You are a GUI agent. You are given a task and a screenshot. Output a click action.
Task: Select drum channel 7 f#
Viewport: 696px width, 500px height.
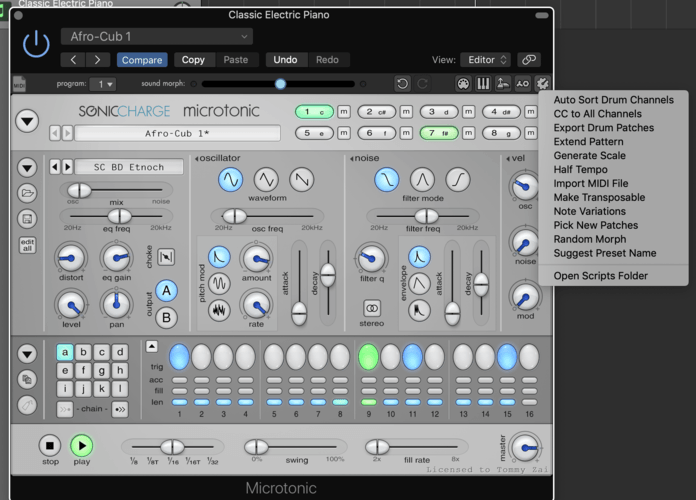coord(439,133)
